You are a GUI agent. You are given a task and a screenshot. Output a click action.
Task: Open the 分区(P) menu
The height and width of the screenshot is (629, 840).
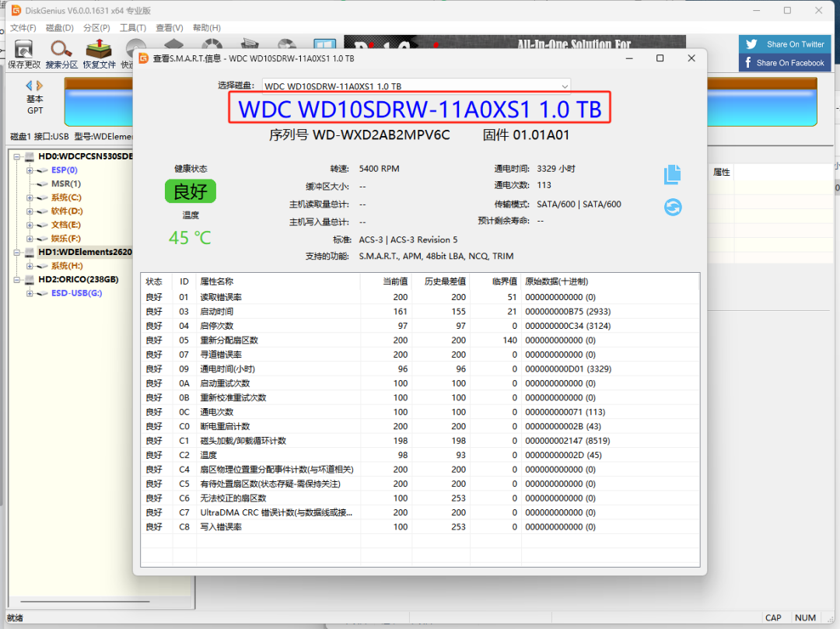point(96,28)
